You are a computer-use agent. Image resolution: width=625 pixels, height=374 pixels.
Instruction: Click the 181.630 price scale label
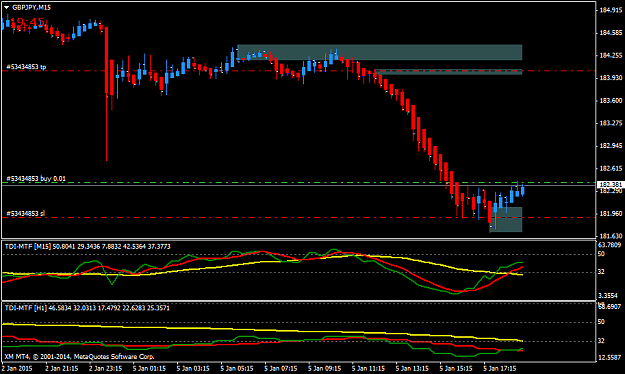[611, 236]
